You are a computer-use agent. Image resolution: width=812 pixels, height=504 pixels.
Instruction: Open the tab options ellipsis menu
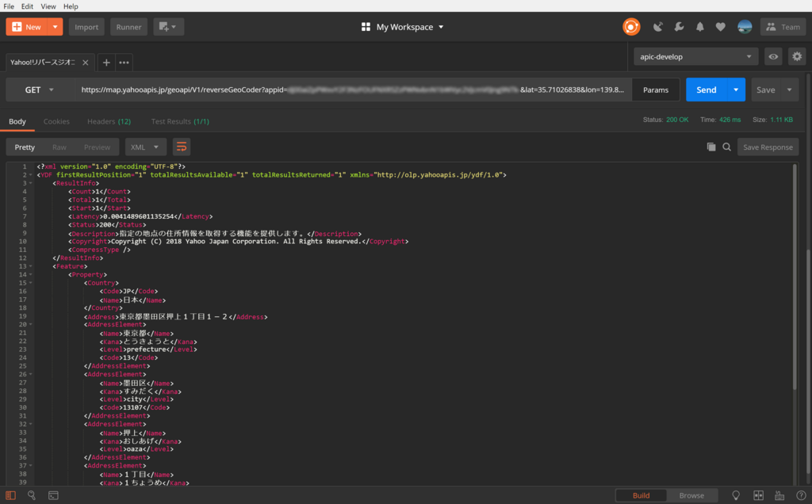click(x=124, y=63)
